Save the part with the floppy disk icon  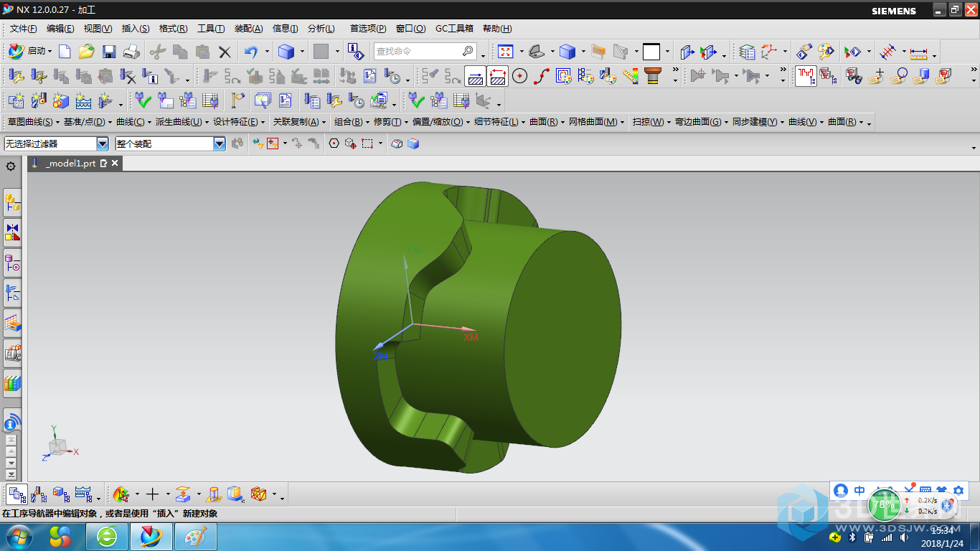pyautogui.click(x=109, y=52)
